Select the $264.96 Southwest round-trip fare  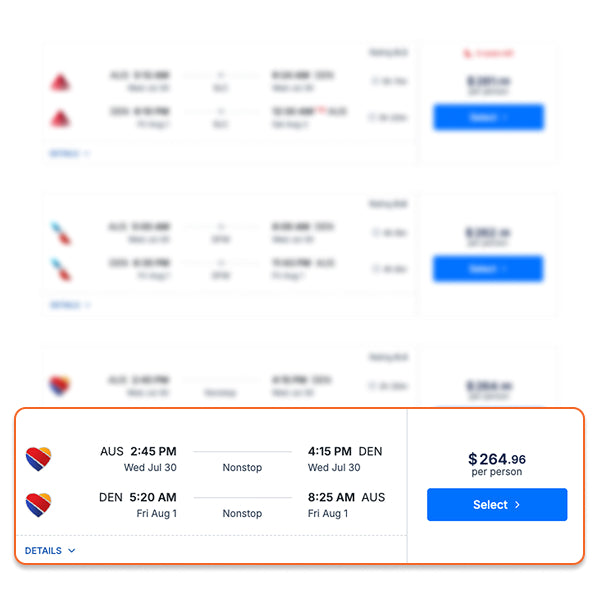coord(497,504)
